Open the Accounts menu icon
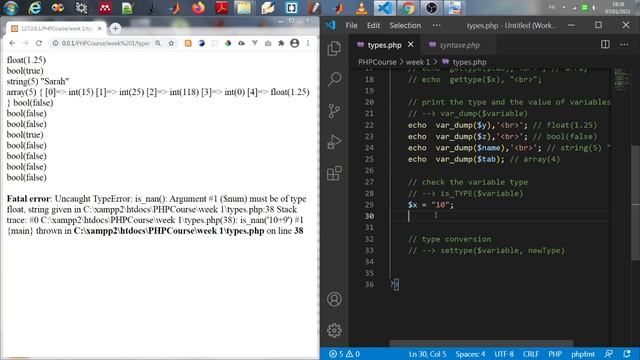The image size is (640, 360). tap(334, 299)
